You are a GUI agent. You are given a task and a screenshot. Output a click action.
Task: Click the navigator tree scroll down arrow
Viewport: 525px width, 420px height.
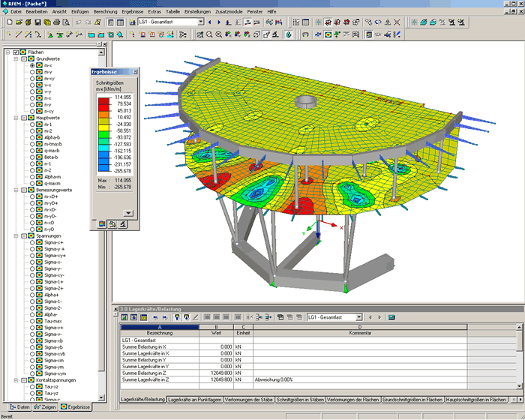pyautogui.click(x=101, y=397)
